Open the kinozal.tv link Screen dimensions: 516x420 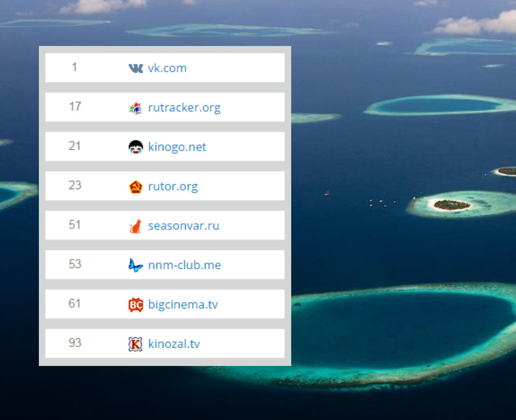pyautogui.click(x=174, y=344)
